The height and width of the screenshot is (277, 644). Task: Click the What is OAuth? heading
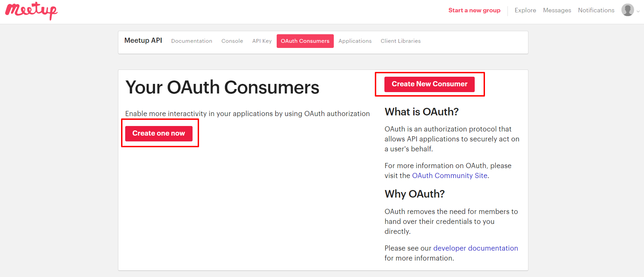(422, 112)
